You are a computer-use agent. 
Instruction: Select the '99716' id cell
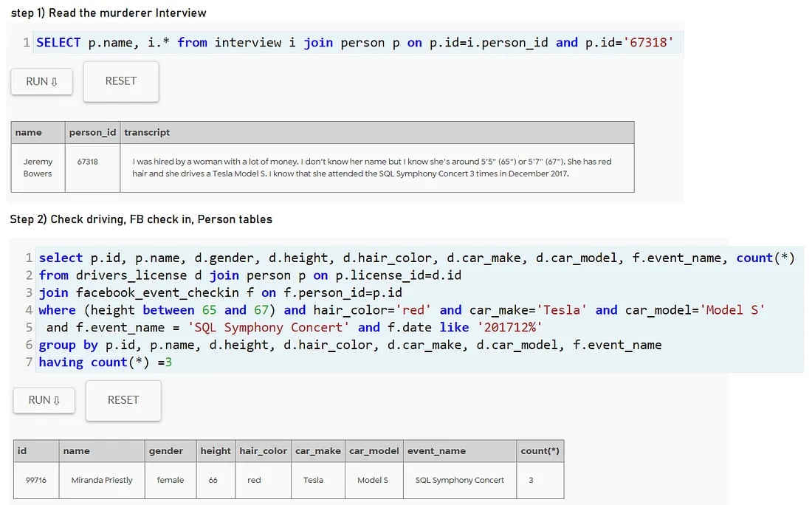36,480
